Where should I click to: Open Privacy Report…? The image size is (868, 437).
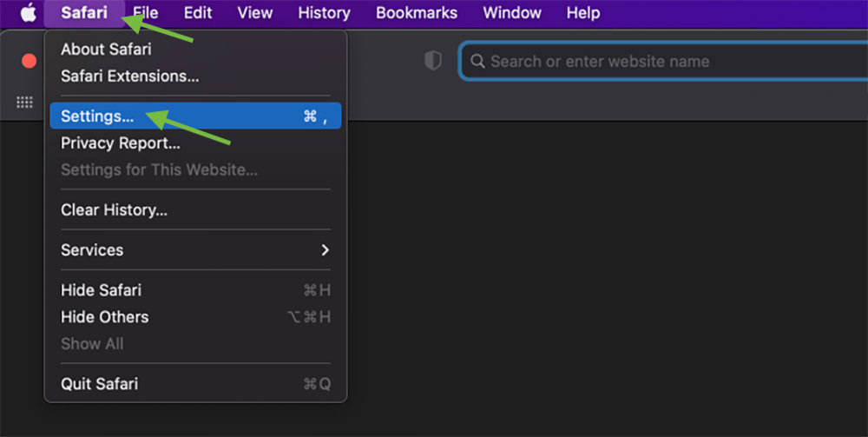click(195, 142)
